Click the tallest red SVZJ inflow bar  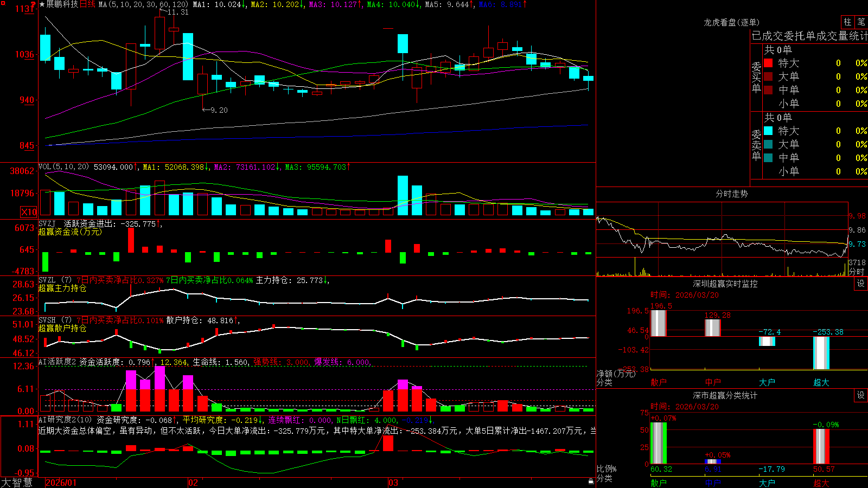click(131, 240)
